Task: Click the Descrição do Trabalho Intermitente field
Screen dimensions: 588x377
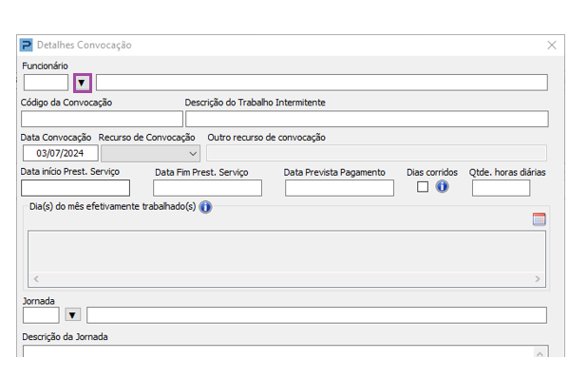Action: click(367, 119)
